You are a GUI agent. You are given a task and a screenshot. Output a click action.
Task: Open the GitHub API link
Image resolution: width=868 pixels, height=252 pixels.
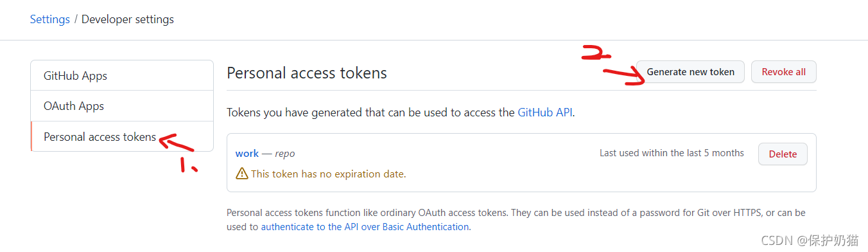coord(544,113)
